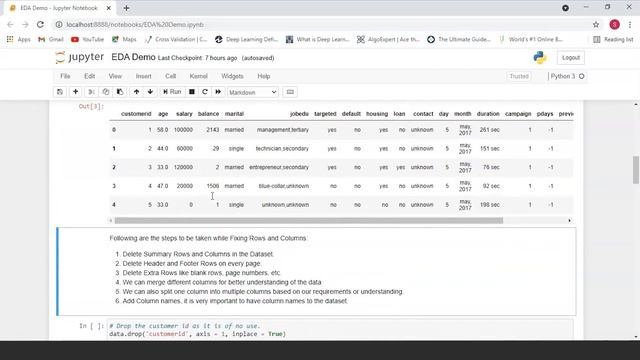This screenshot has width=640, height=360.
Task: Click the 'entrepreneur,secondary' table cell
Action: pyautogui.click(x=279, y=167)
